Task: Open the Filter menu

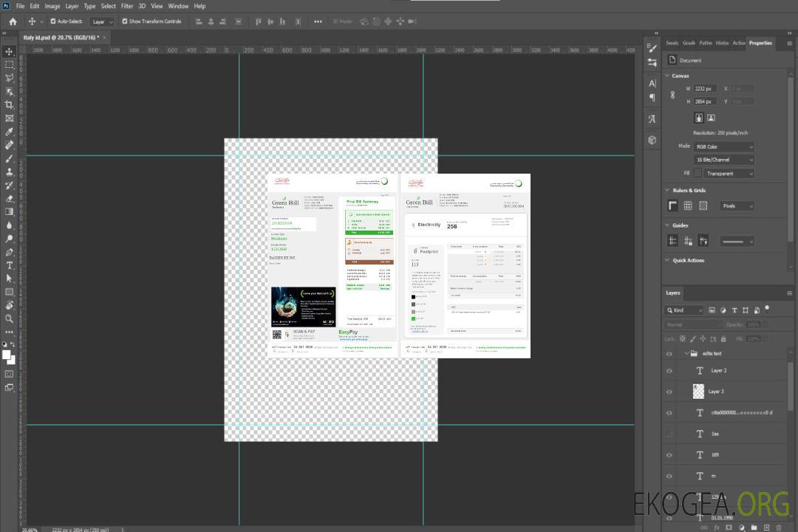Action: coord(127,6)
